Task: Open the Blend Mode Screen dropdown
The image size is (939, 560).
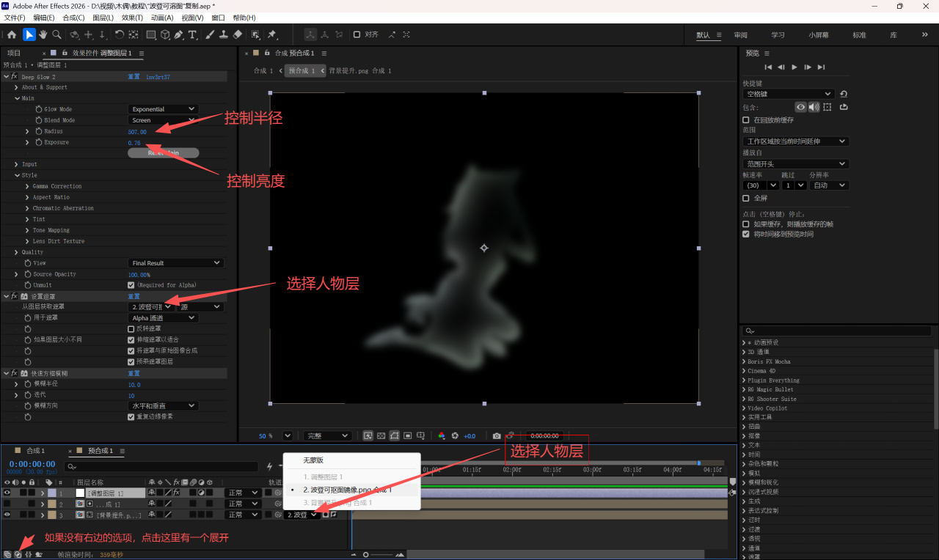Action: point(163,120)
